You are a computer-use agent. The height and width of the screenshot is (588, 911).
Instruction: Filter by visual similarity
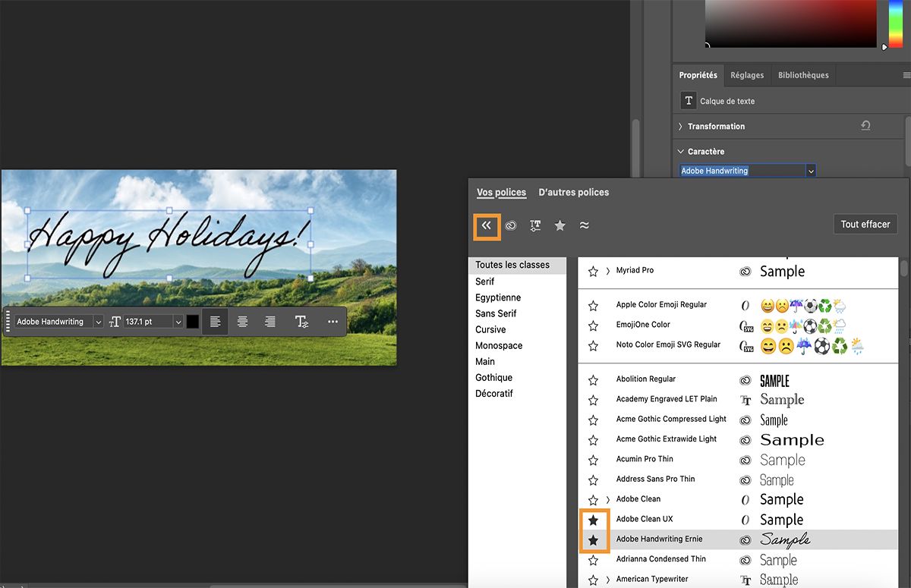[x=584, y=225]
